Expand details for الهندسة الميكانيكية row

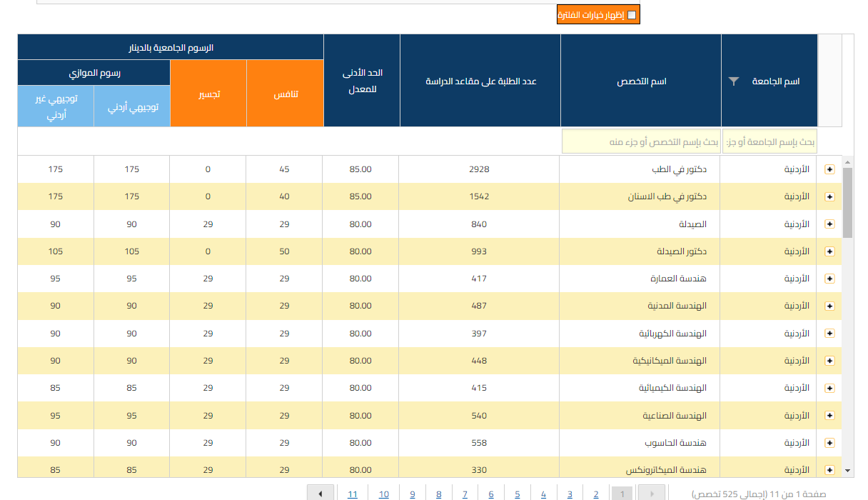829,361
